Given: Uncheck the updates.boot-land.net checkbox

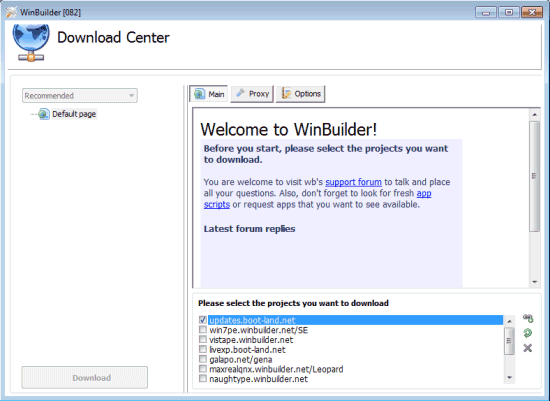Looking at the screenshot, I should tap(203, 320).
